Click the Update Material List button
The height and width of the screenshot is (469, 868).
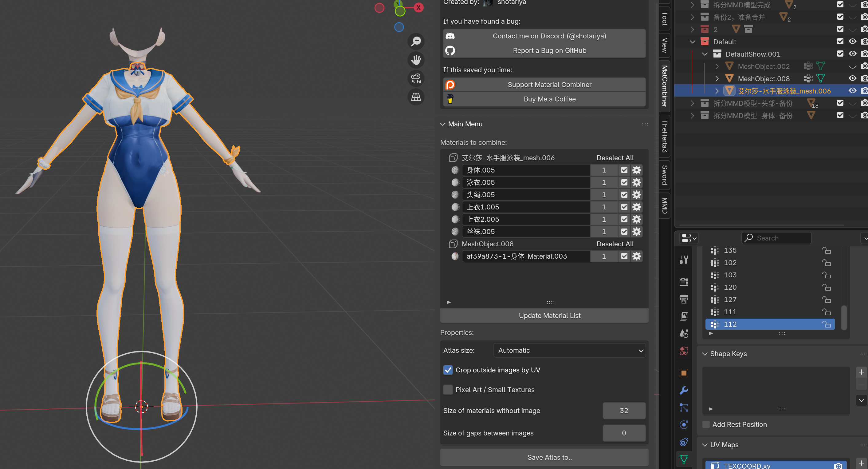click(549, 316)
